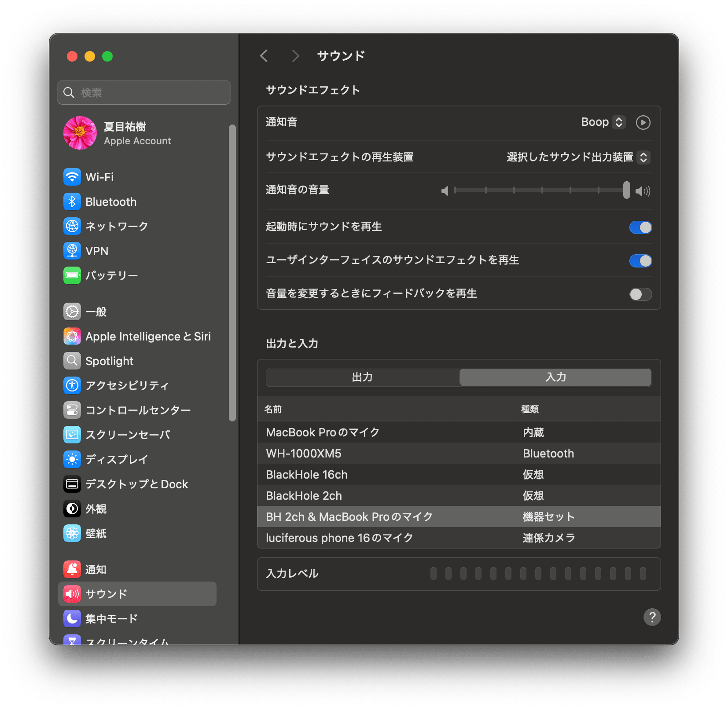
Task: Select the VPN settings icon
Action: tap(97, 251)
